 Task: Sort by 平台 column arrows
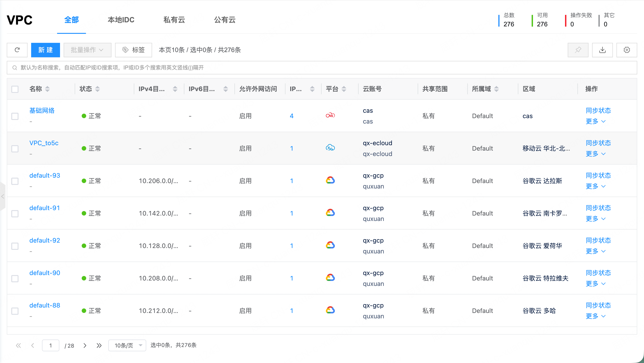[344, 89]
